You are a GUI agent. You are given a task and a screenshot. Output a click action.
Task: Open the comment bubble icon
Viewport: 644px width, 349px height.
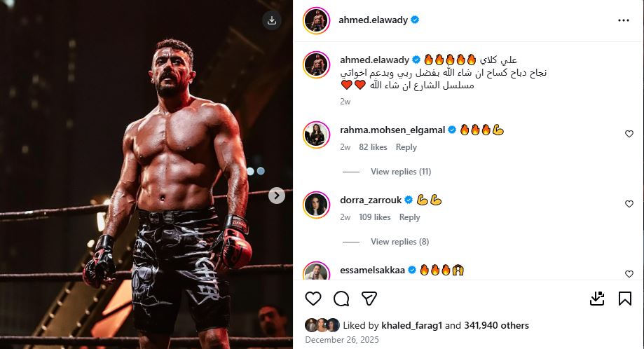(341, 299)
